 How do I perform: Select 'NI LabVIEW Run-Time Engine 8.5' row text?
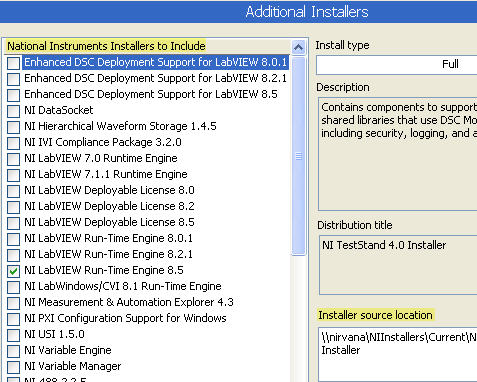point(104,270)
